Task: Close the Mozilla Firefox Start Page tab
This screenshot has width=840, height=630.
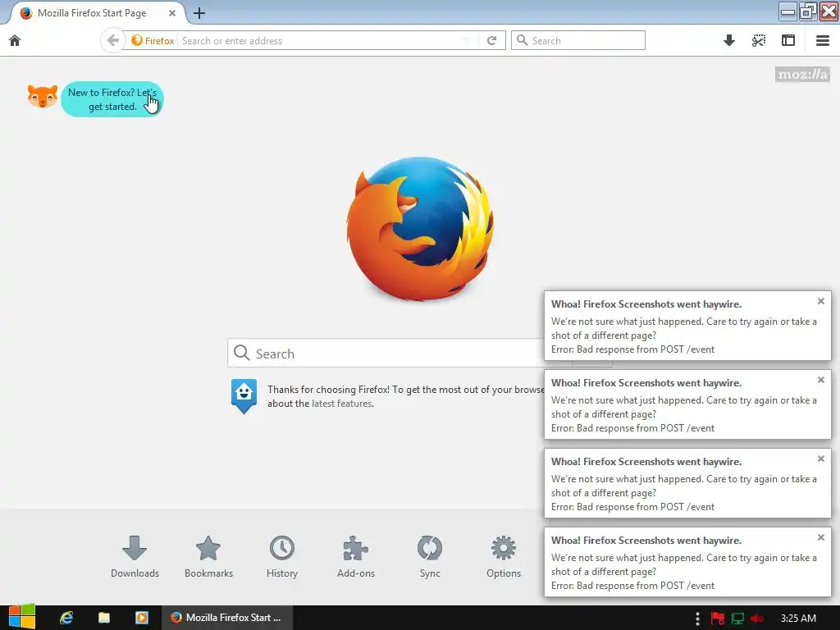Action: point(172,13)
